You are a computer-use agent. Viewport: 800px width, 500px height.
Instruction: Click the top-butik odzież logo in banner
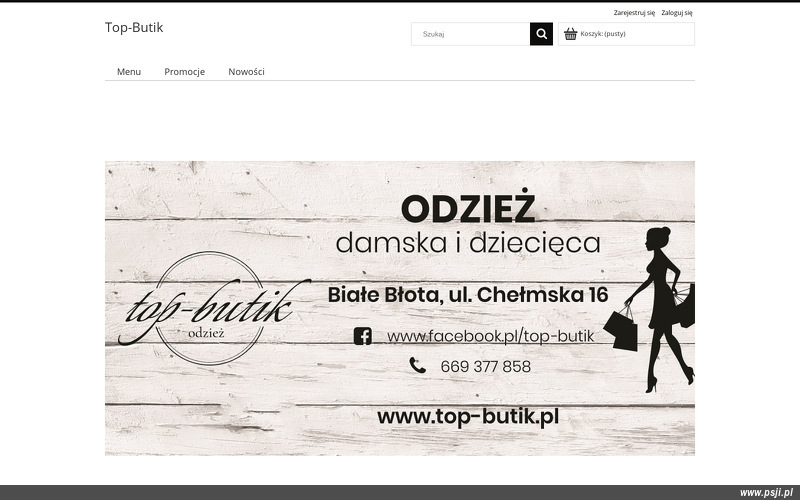pos(213,309)
